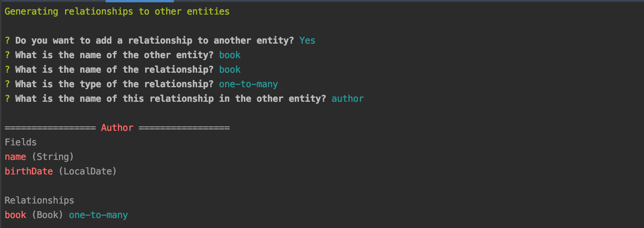Select the red 'book' relationship name
644x228 pixels.
click(15, 215)
